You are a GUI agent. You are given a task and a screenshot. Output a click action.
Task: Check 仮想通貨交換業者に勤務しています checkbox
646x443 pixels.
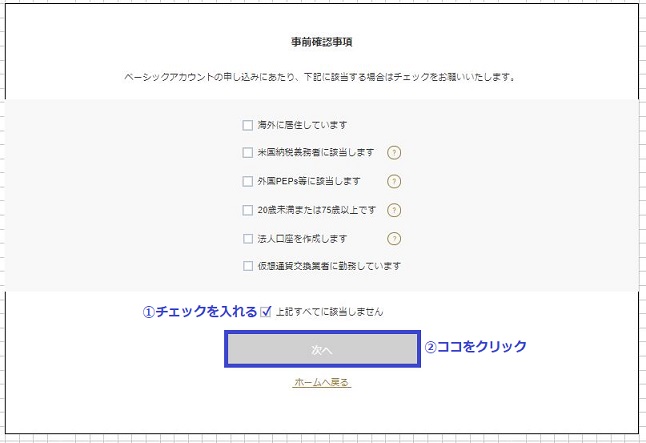point(248,266)
